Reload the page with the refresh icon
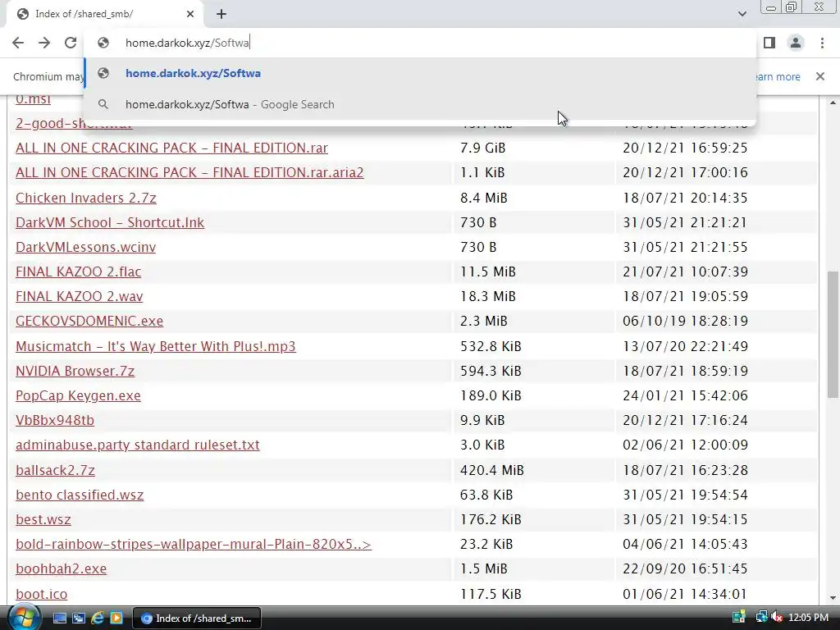This screenshot has width=840, height=630. [71, 43]
